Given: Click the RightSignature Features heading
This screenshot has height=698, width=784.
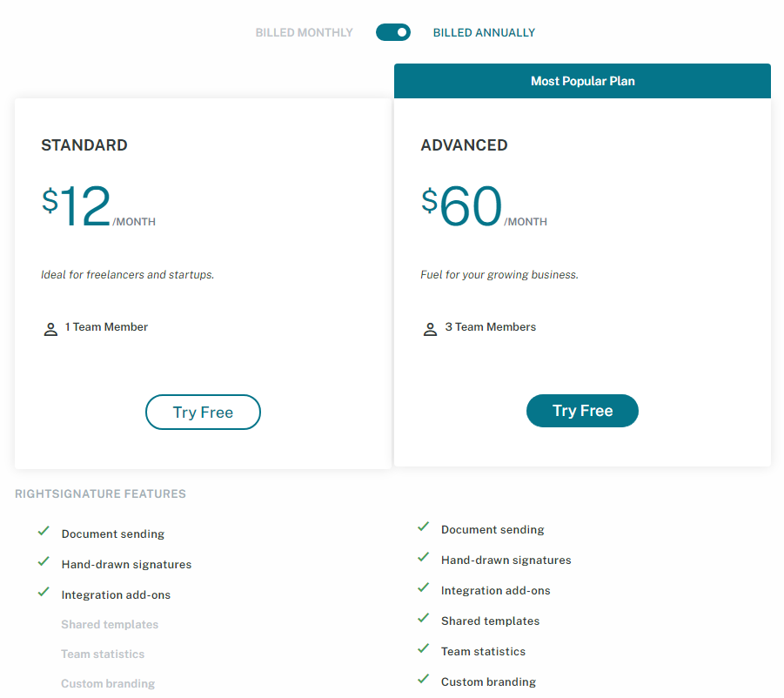Looking at the screenshot, I should tap(100, 494).
